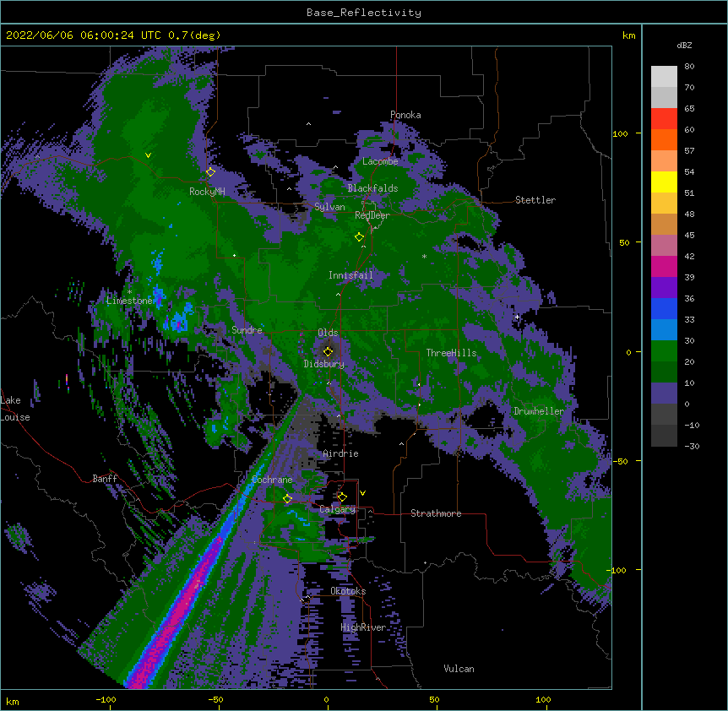Click the Lake Louise label
This screenshot has height=711, width=728.
click(15, 409)
